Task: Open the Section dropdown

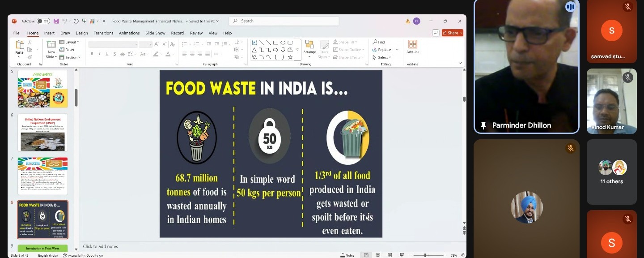Action: [x=72, y=57]
